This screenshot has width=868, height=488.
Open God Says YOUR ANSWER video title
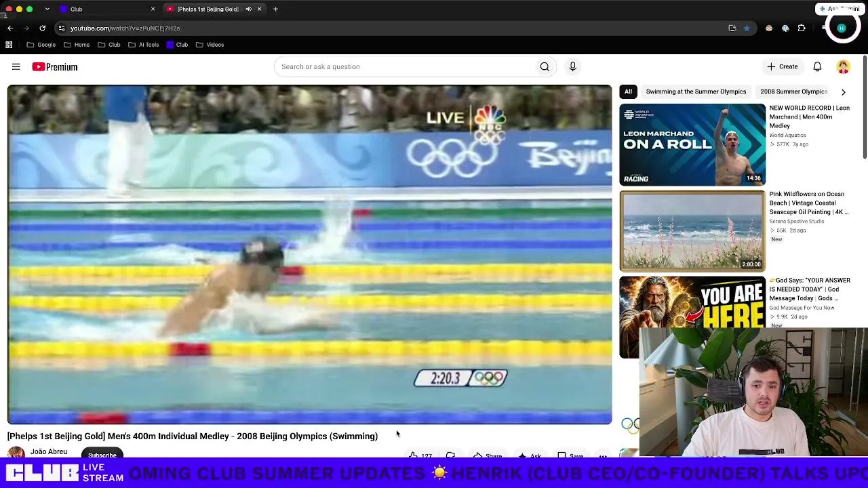click(810, 289)
